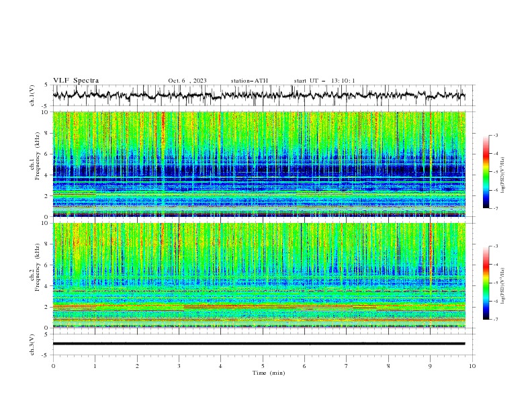
Task: Click the "-6" label on ch.1 colorbar
Action: pyautogui.click(x=496, y=190)
